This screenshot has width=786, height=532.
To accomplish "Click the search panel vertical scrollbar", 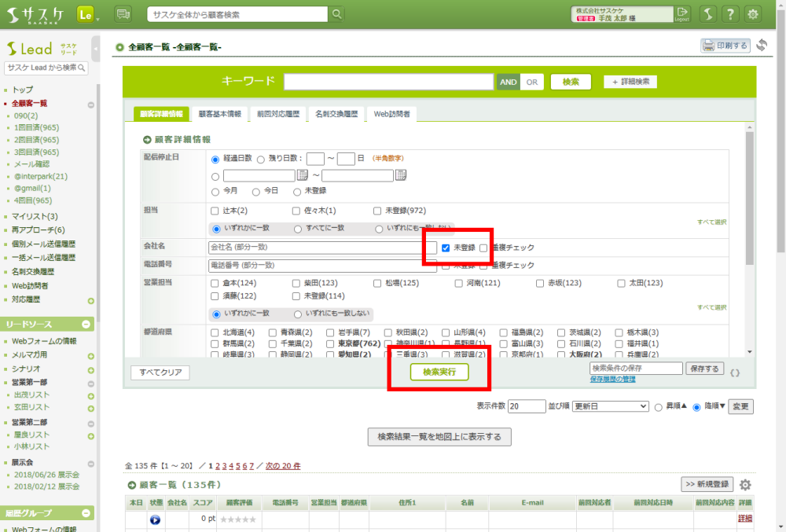I will (750, 236).
